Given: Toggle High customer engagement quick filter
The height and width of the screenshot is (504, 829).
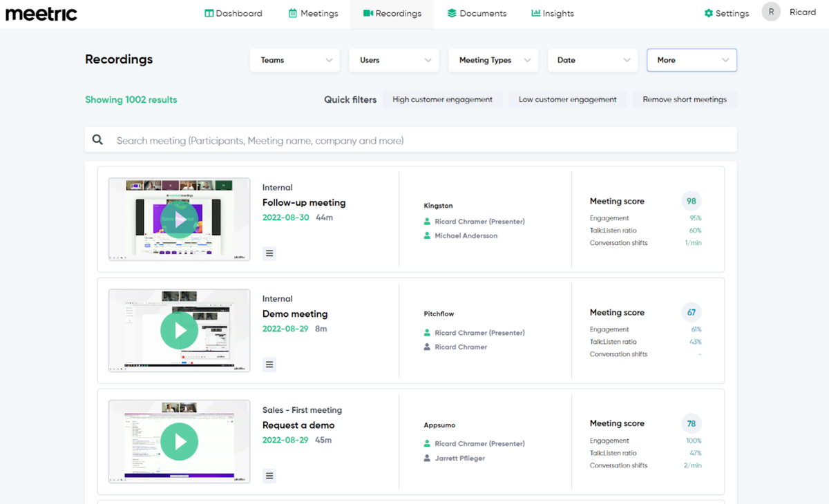Looking at the screenshot, I should tap(442, 99).
